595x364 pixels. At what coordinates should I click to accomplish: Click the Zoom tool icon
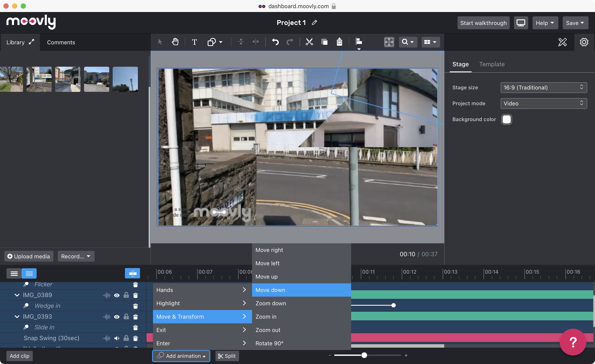[x=406, y=42]
